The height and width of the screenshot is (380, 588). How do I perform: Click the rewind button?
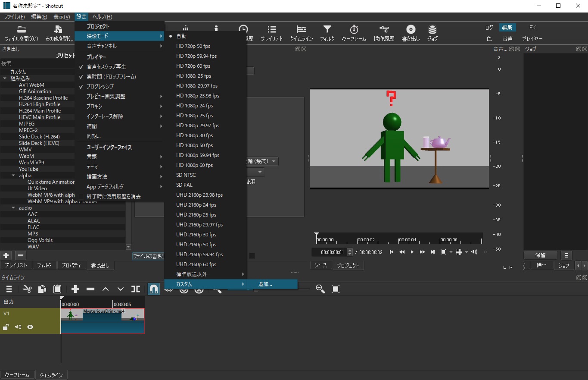click(402, 252)
